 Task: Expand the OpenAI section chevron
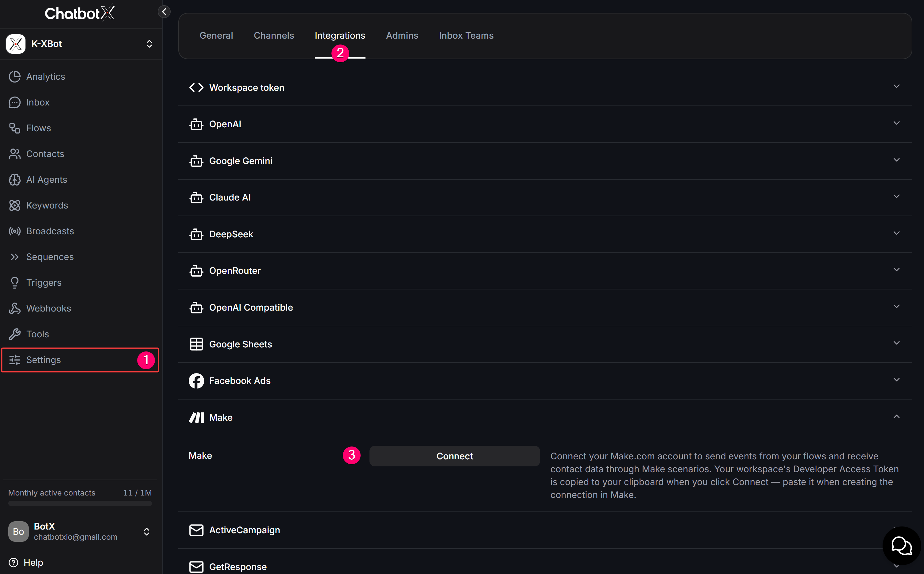click(x=896, y=123)
